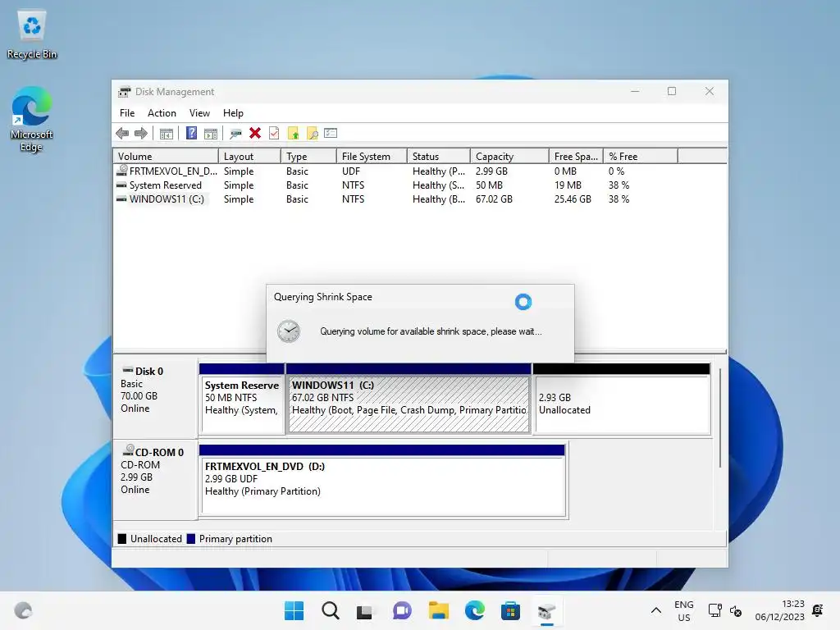Click the Explore folder magnifier toolbar icon

pyautogui.click(x=313, y=134)
